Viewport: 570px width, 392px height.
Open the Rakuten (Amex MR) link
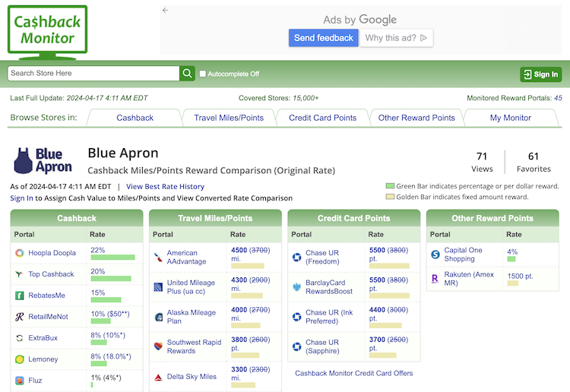pyautogui.click(x=469, y=279)
